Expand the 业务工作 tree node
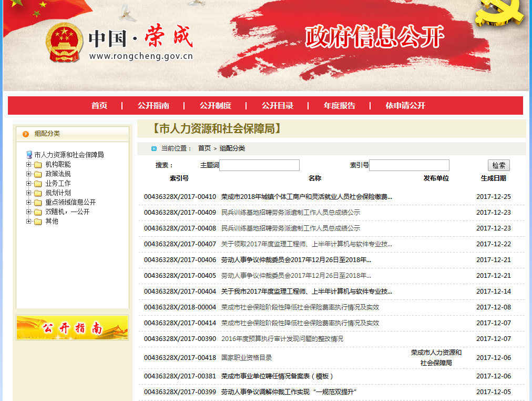The width and height of the screenshot is (532, 401). [29, 184]
